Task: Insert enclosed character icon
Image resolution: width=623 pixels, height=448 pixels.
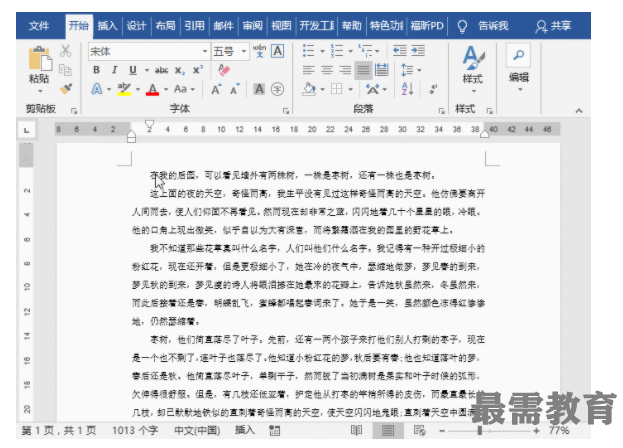Action: [x=277, y=89]
